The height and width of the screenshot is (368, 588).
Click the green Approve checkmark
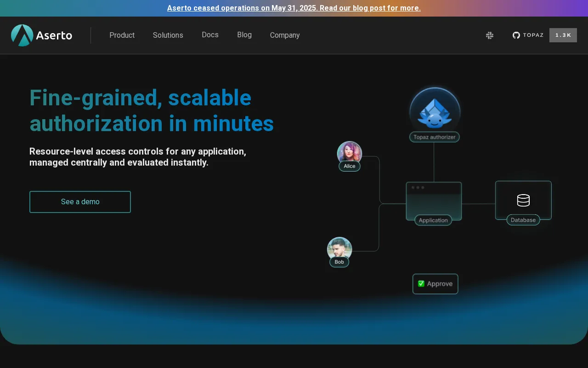[421, 284]
